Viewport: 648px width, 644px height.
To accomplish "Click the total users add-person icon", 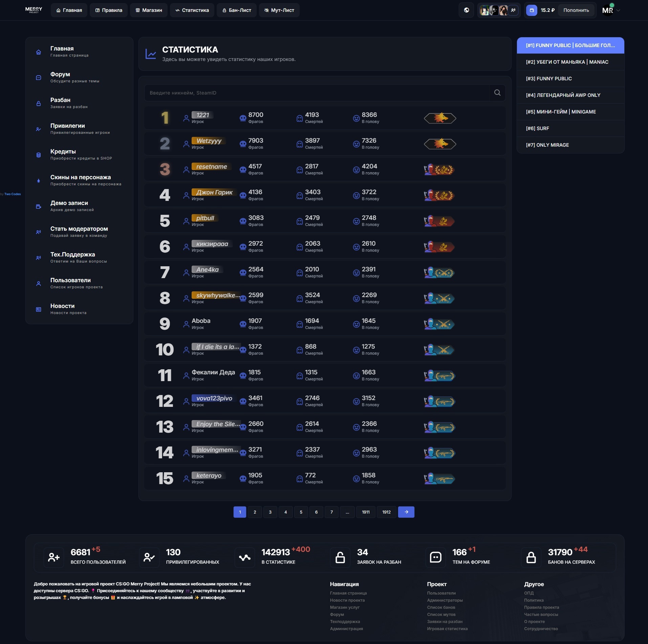I will pos(54,557).
